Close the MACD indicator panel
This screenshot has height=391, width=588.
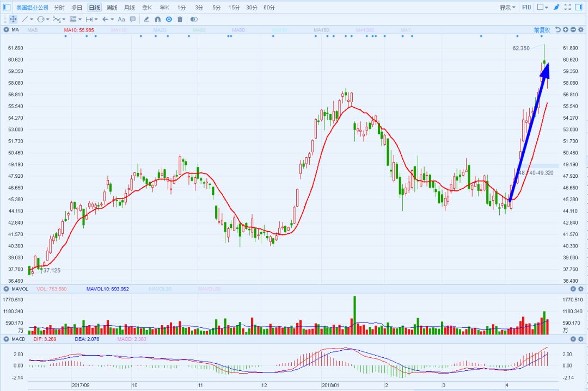573,339
